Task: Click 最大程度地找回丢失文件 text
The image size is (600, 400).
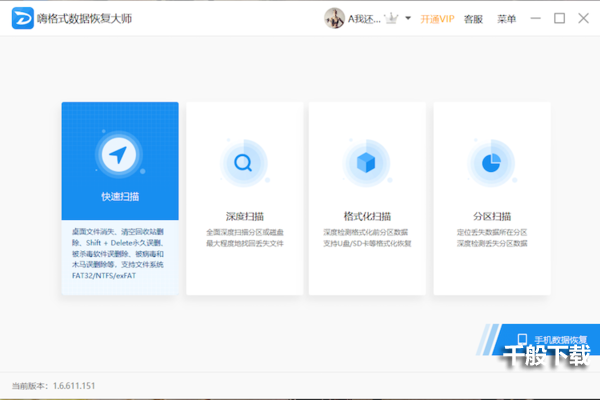Action: (245, 243)
